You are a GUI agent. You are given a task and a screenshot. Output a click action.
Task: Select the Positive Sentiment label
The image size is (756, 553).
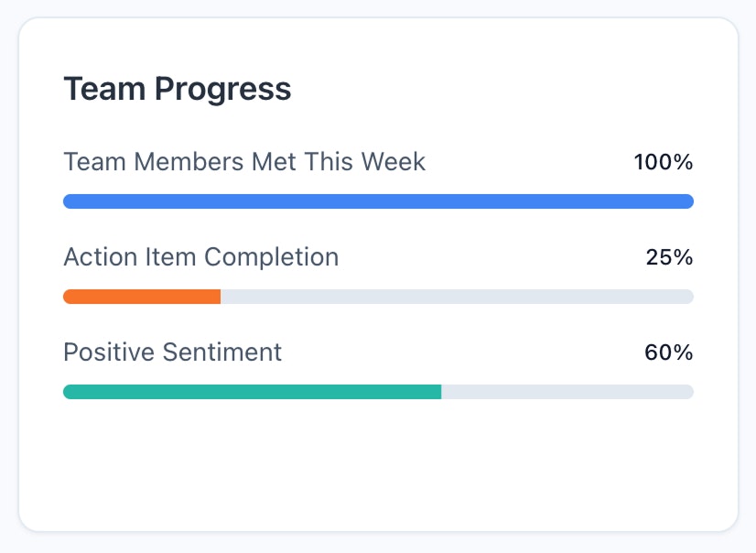click(172, 352)
